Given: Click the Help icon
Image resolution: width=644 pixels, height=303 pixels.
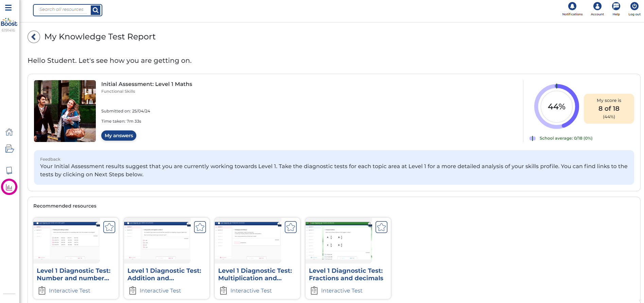Looking at the screenshot, I should tap(616, 6).
